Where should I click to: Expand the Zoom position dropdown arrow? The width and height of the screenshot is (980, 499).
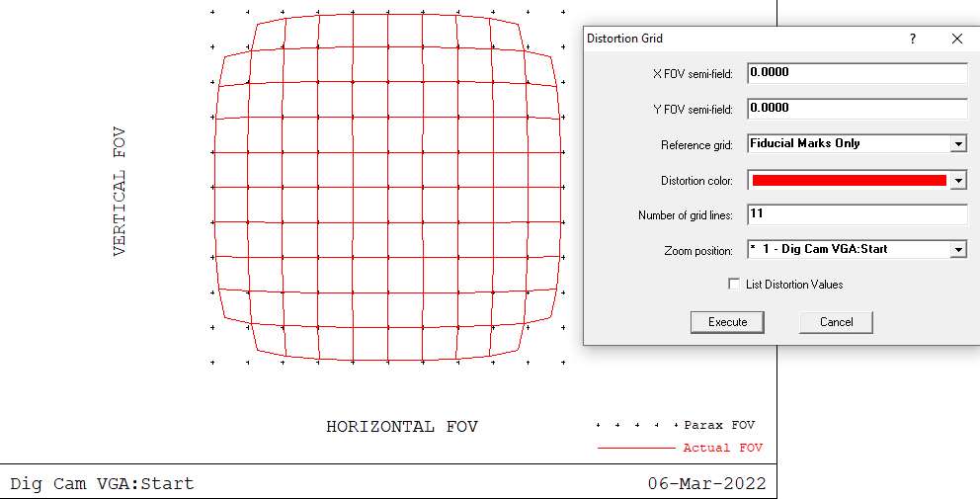(x=957, y=250)
